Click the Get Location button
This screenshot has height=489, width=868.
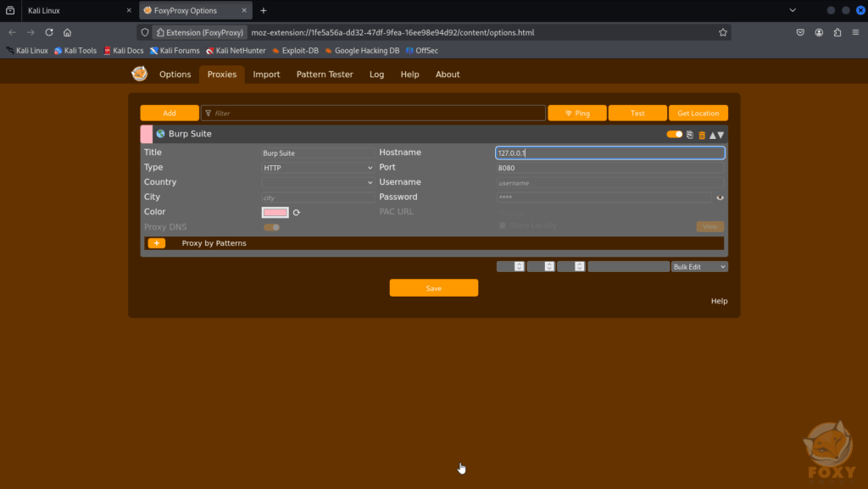[698, 113]
